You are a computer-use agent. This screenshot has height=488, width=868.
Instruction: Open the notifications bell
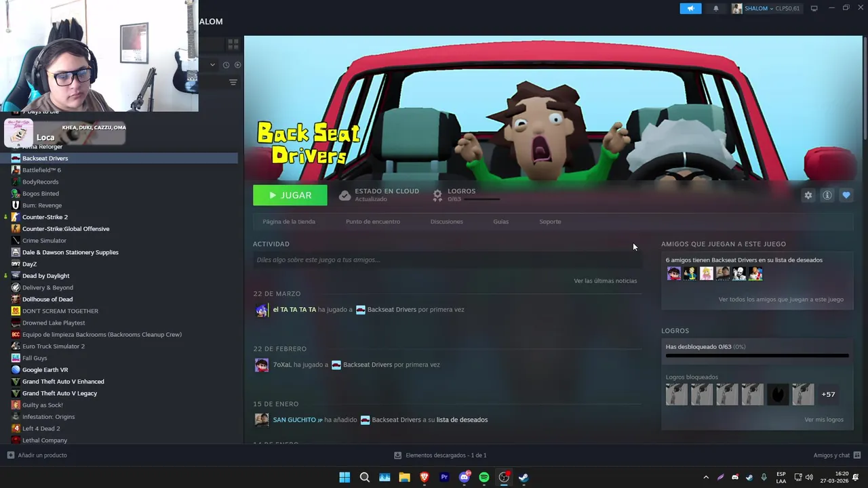716,8
